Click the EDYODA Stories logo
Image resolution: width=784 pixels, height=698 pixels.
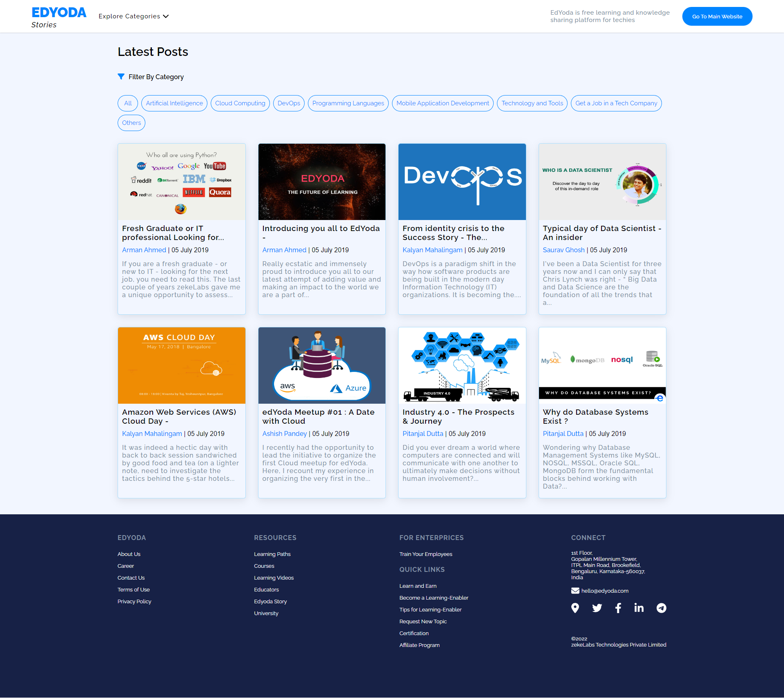59,16
